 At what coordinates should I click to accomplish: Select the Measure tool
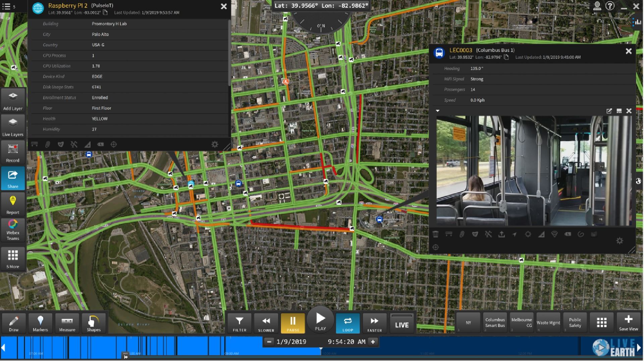[67, 323]
